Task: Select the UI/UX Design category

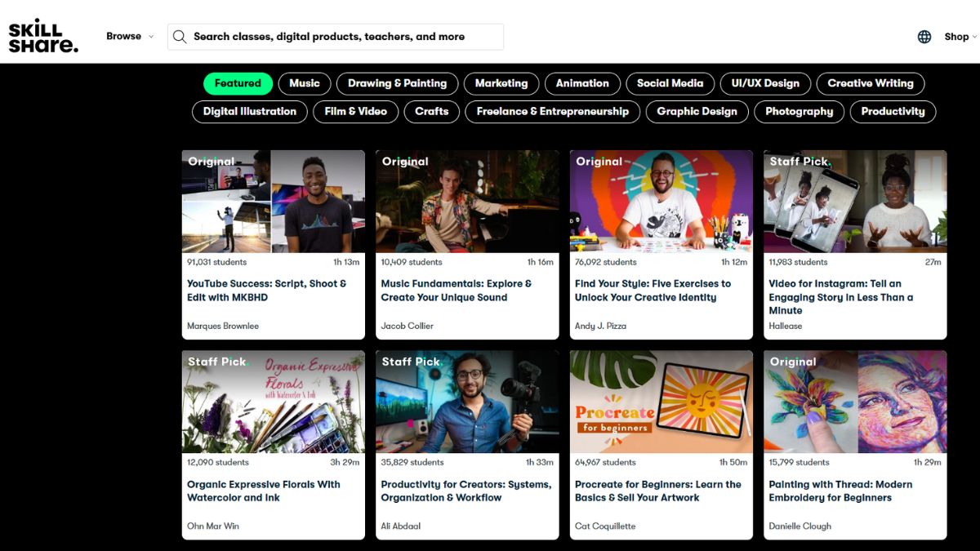Action: (765, 83)
